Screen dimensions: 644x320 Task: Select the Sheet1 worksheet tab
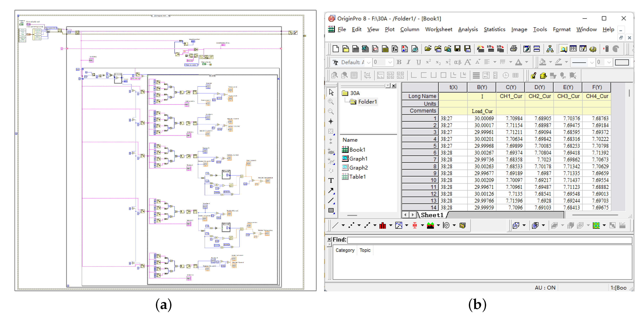click(x=432, y=215)
